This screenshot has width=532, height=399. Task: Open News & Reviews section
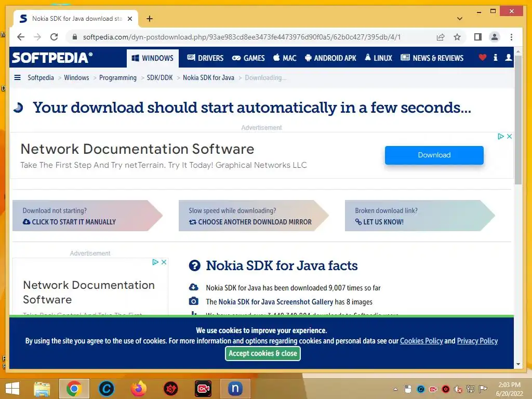pos(432,58)
